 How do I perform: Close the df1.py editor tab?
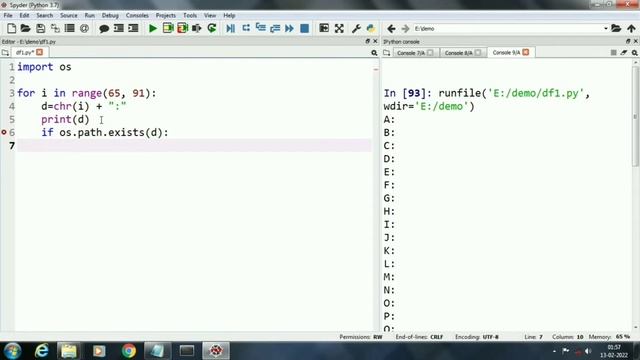pos(40,52)
